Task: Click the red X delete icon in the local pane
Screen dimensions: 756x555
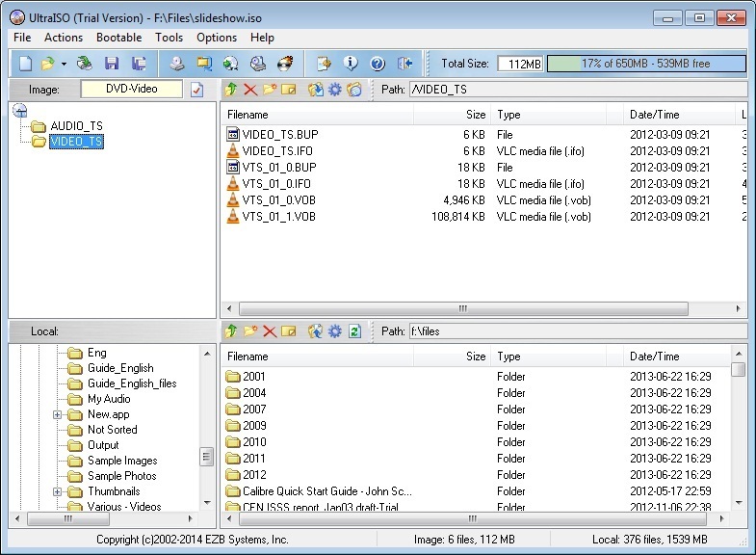Action: (270, 331)
